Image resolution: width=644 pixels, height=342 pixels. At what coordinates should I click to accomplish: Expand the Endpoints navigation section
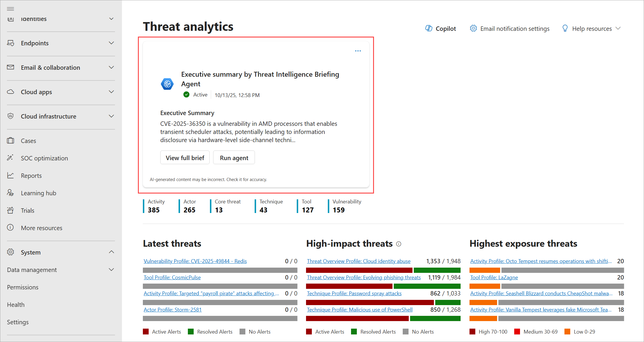(x=111, y=43)
